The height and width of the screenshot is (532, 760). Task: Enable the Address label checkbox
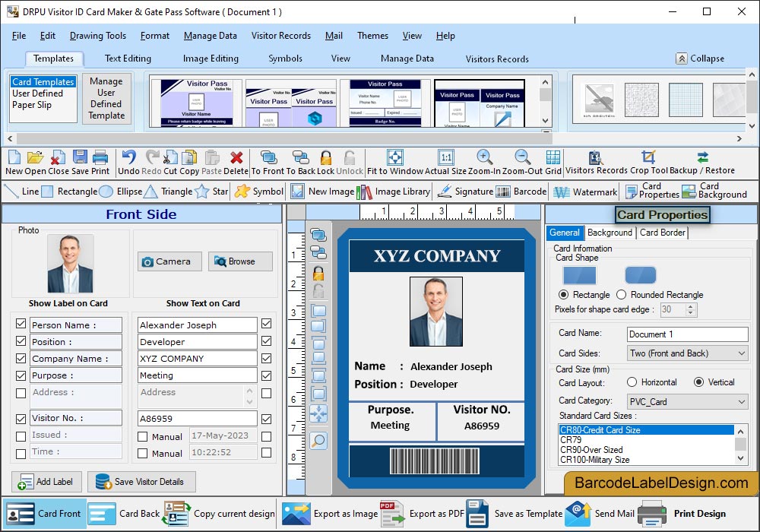(21, 393)
